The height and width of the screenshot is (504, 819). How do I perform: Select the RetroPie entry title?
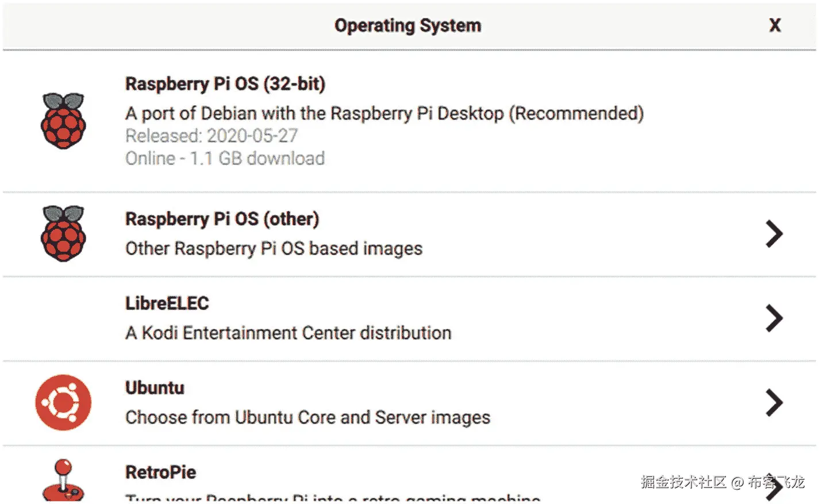point(160,472)
